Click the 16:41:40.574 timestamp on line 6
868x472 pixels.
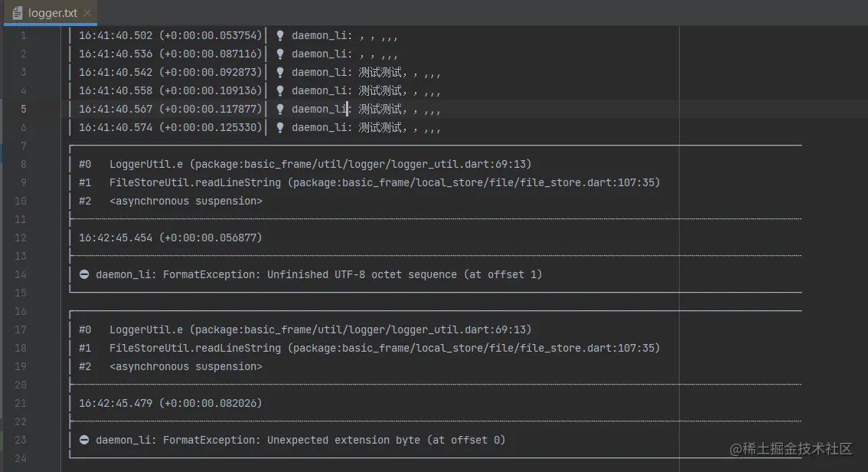(x=116, y=127)
